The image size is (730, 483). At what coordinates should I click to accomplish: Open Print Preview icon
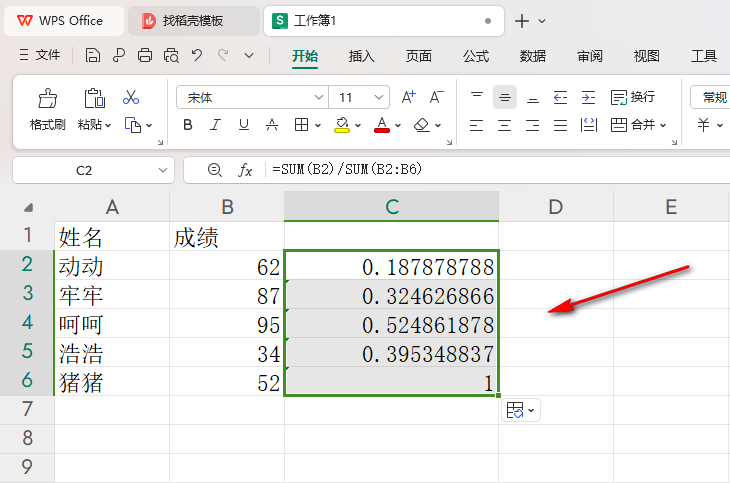point(171,55)
